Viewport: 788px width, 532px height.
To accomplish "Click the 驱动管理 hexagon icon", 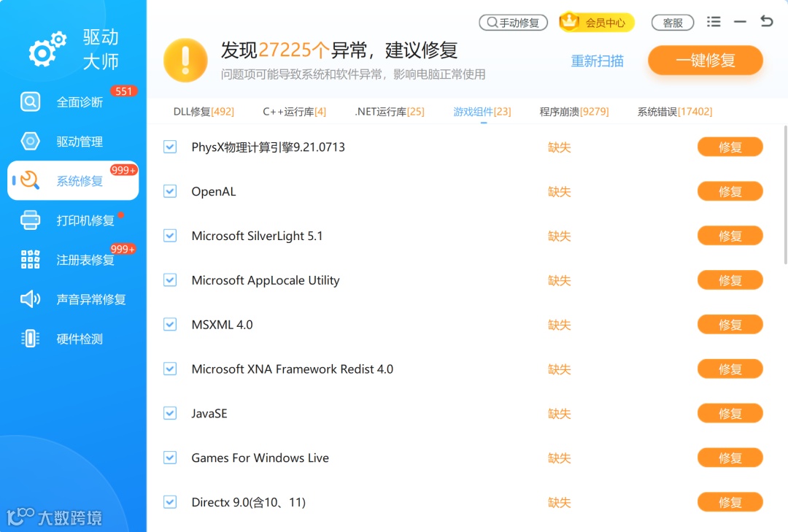I will tap(30, 142).
